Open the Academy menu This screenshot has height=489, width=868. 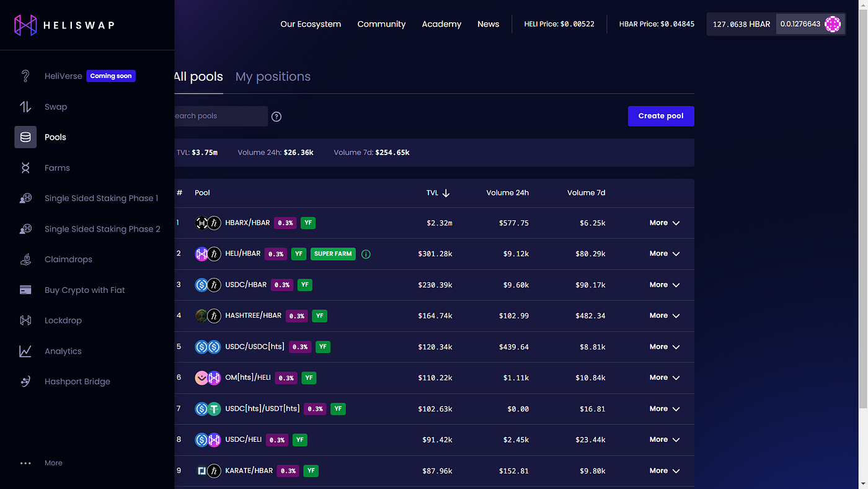[x=441, y=24]
